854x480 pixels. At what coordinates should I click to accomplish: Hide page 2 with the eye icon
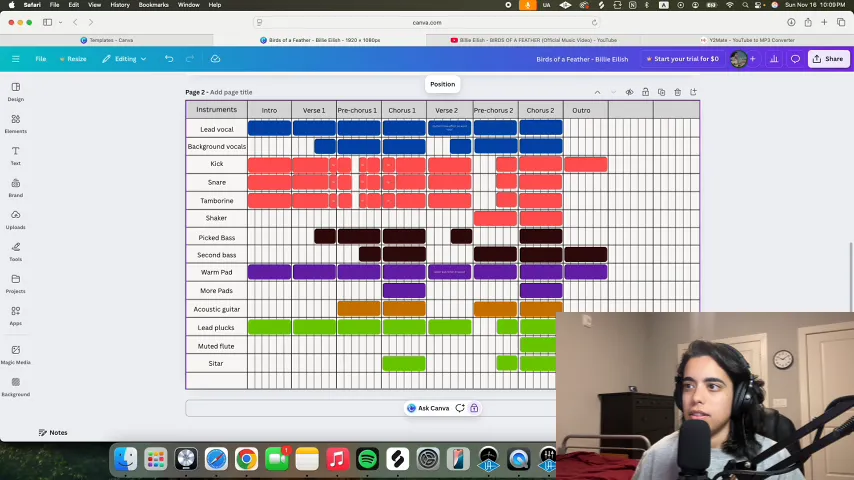click(629, 92)
